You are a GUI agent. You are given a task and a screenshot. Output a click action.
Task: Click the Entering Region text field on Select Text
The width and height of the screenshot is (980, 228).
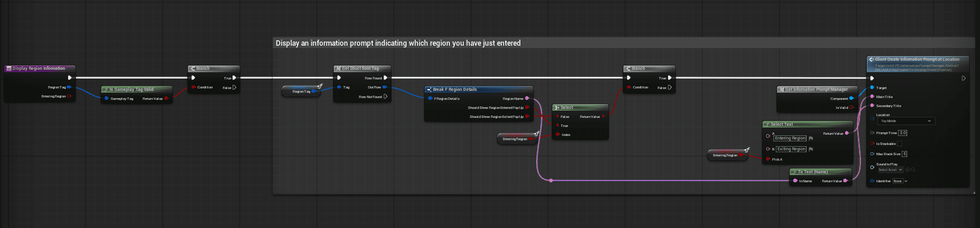click(x=790, y=138)
